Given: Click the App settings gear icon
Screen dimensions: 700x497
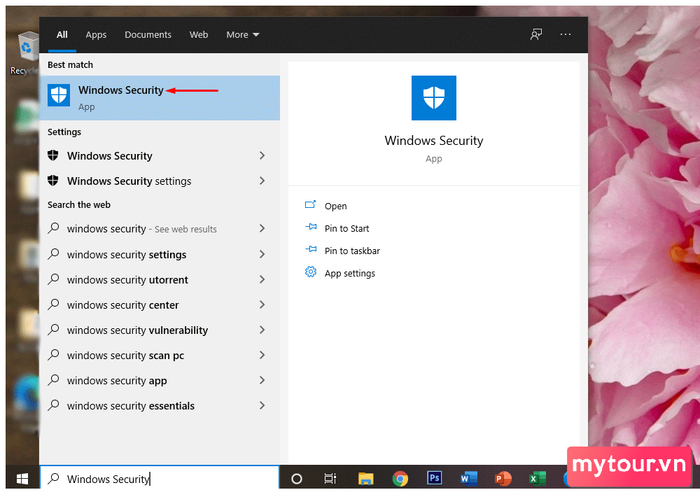Looking at the screenshot, I should pos(311,272).
